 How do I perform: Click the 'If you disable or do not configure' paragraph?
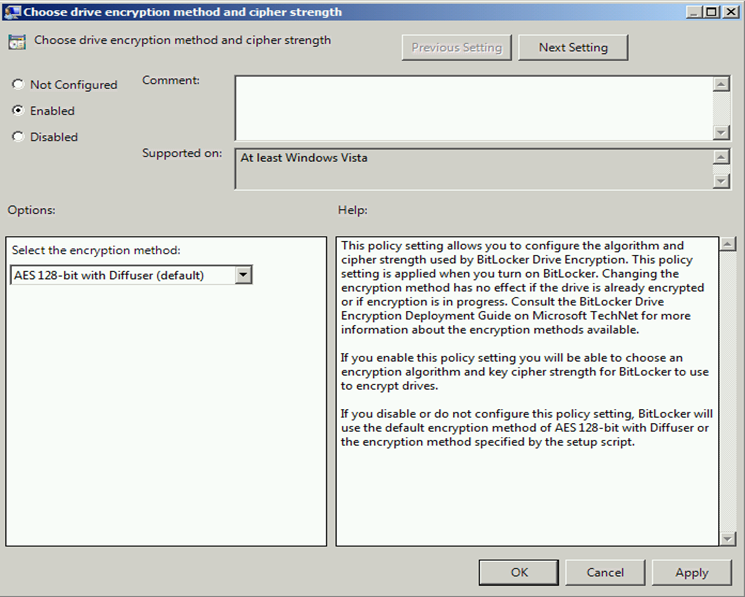coord(526,427)
